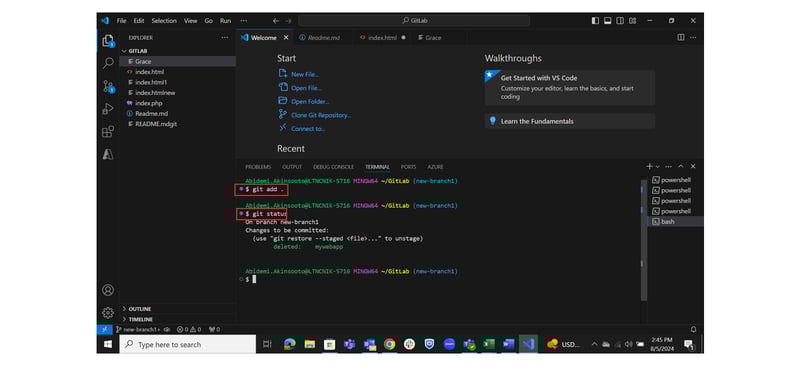Viewport: 800px width, 366px height.
Task: Toggle the bottom panel visibility
Action: (x=608, y=21)
